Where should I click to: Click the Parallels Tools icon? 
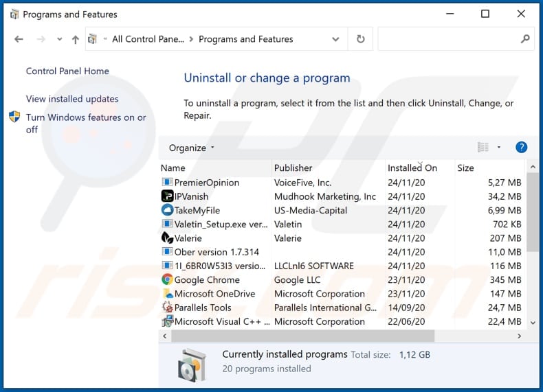point(168,308)
